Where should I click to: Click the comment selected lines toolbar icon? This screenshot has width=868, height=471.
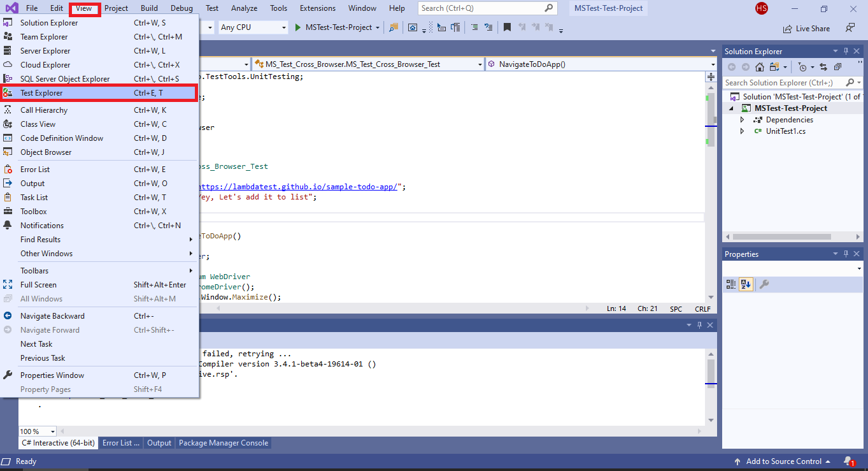click(475, 27)
